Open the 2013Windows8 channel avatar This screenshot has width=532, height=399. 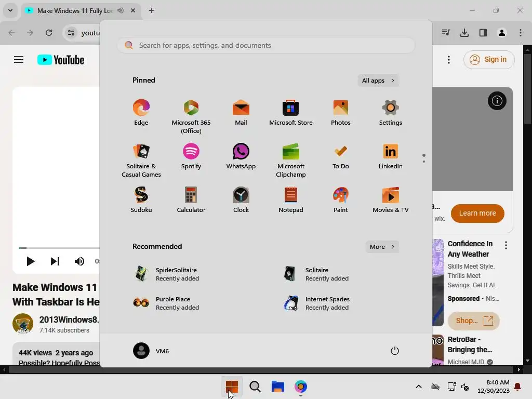23,324
